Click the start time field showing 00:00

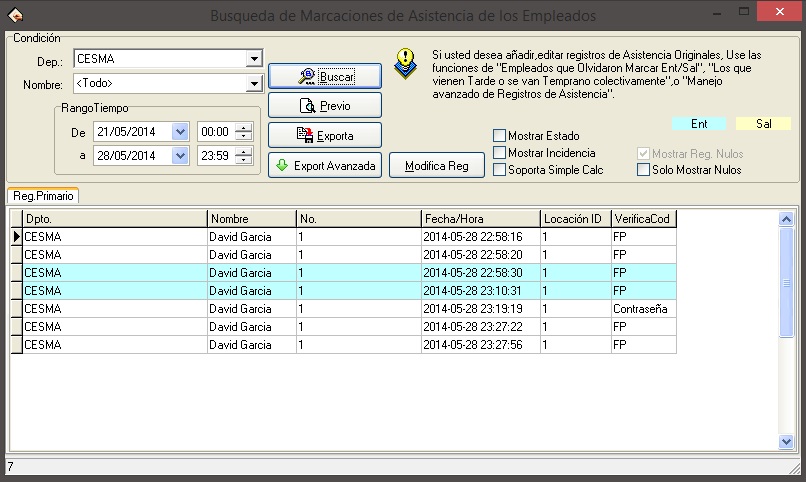pos(216,132)
